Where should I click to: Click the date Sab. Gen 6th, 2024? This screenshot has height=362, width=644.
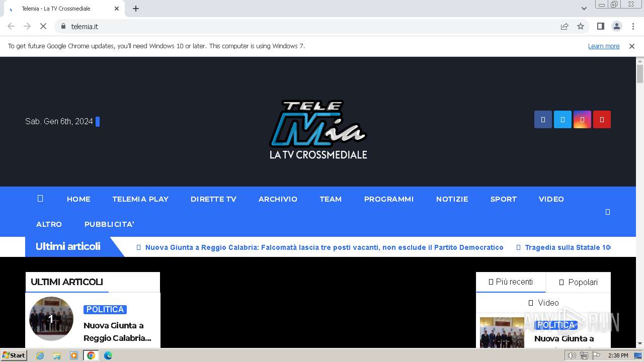[59, 121]
